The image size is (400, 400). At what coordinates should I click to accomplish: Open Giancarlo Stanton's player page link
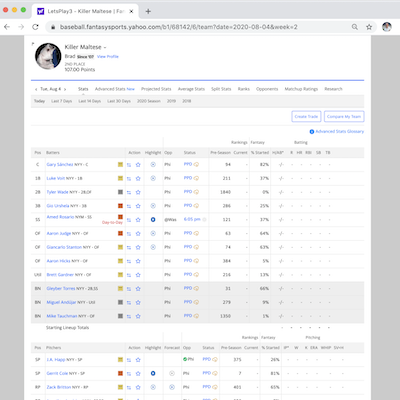[x=64, y=247]
